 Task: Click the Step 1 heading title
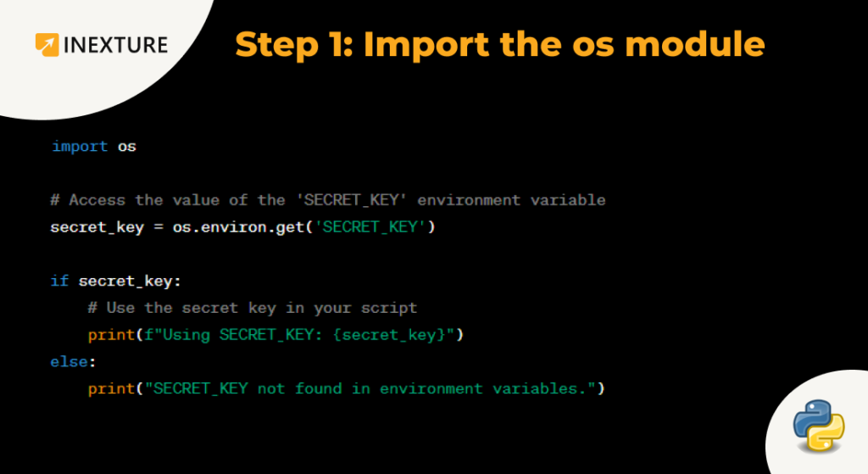(500, 44)
